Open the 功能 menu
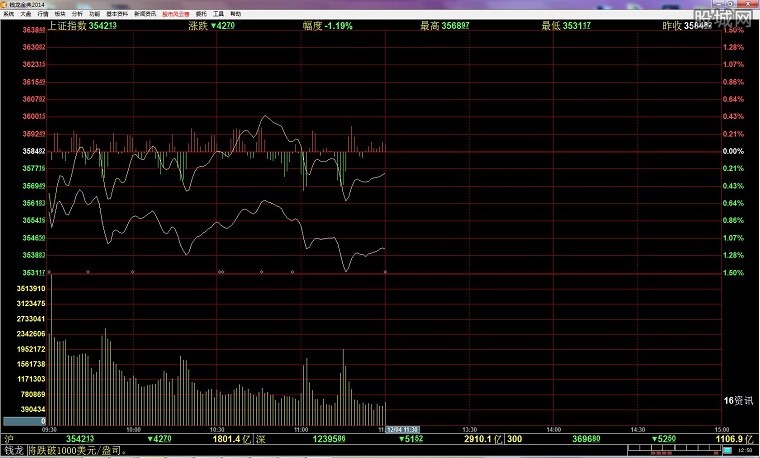The width and height of the screenshot is (760, 458). pos(93,15)
